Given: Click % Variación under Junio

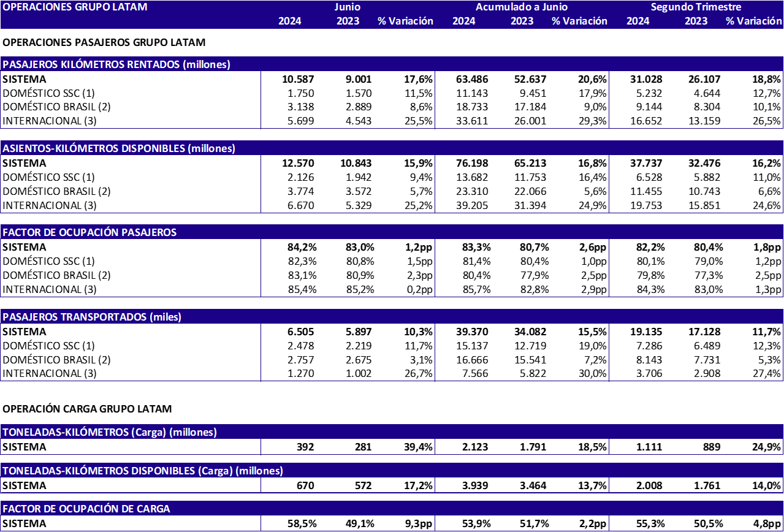Looking at the screenshot, I should click(405, 21).
